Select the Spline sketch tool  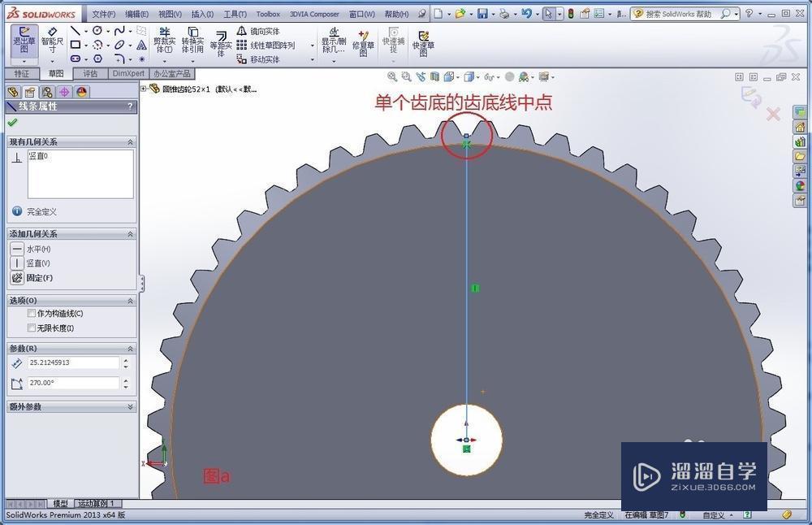pyautogui.click(x=119, y=31)
